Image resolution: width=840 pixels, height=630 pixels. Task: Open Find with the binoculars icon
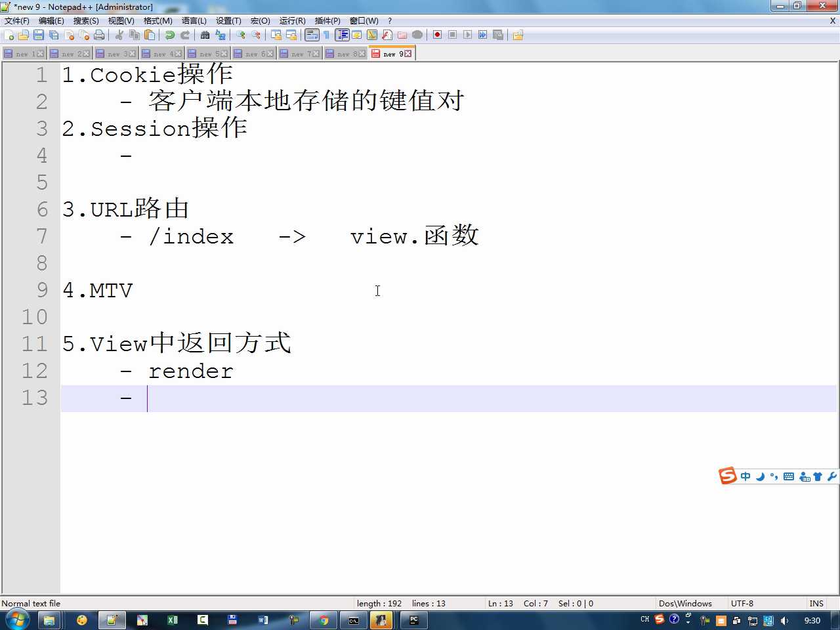205,35
